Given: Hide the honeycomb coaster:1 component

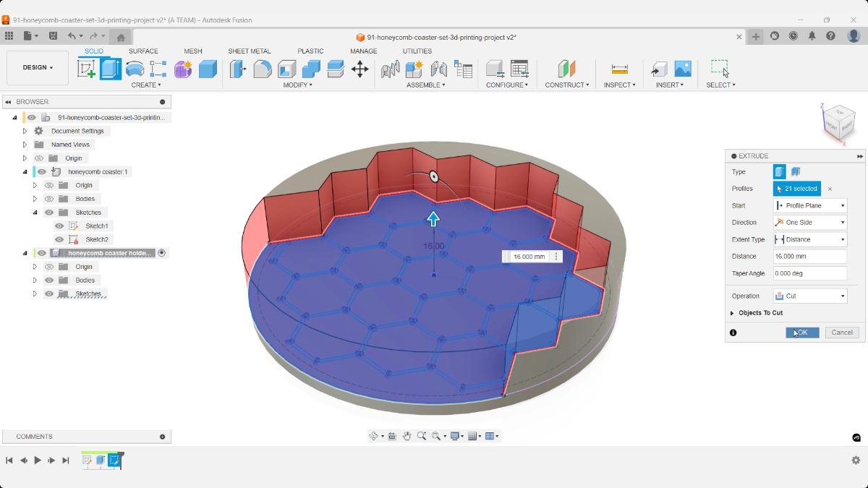Looking at the screenshot, I should 41,172.
